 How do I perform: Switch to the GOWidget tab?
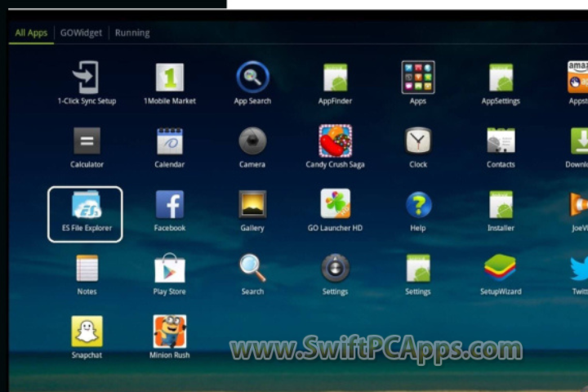pos(81,33)
